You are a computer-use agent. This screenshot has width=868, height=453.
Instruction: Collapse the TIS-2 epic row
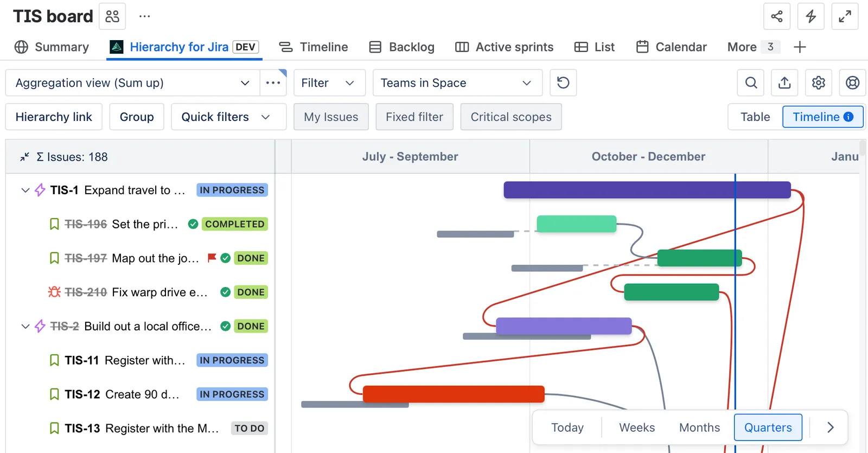25,326
